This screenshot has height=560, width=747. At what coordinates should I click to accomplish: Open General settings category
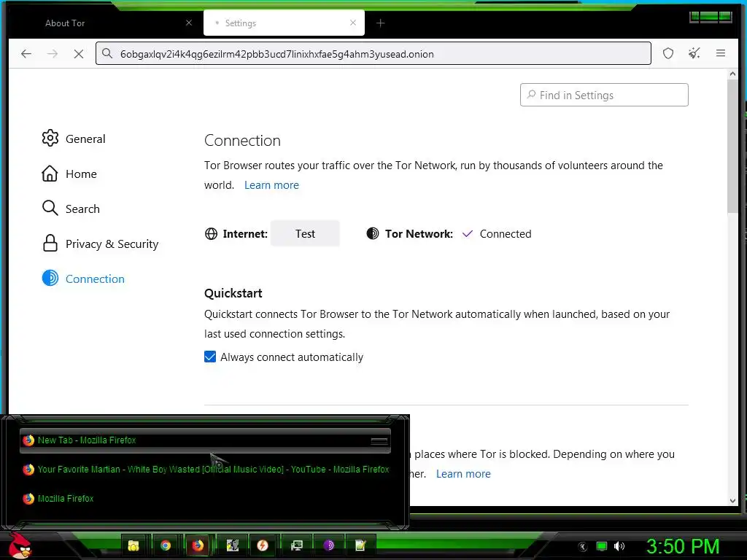click(x=74, y=139)
